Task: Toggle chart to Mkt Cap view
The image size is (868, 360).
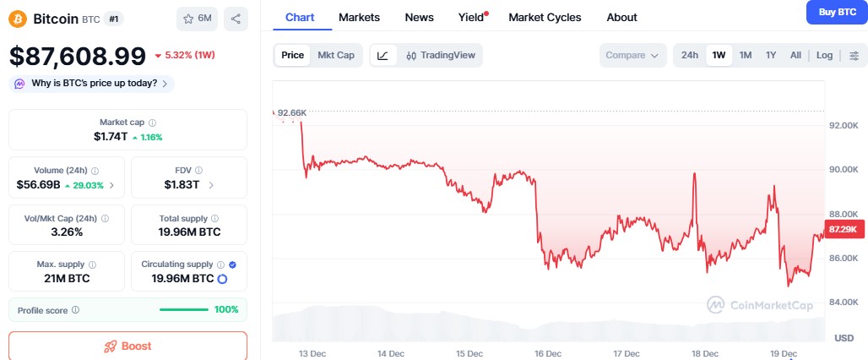Action: tap(335, 56)
